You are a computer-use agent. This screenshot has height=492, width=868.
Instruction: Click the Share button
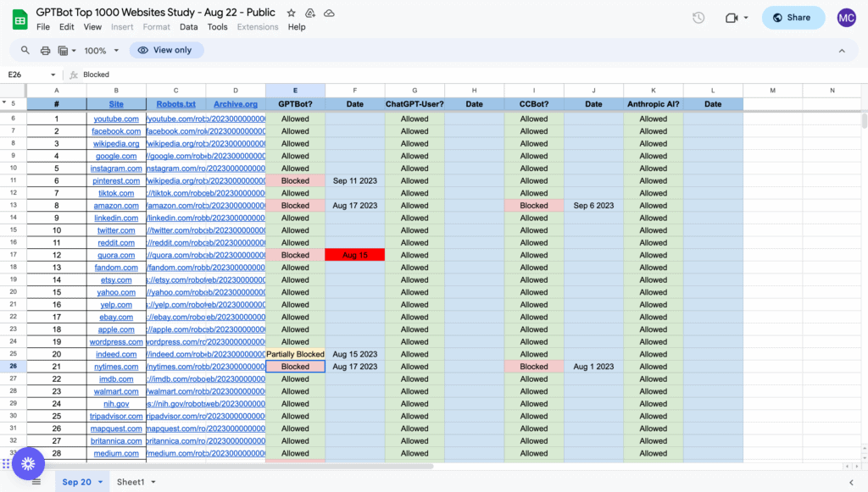tap(793, 18)
